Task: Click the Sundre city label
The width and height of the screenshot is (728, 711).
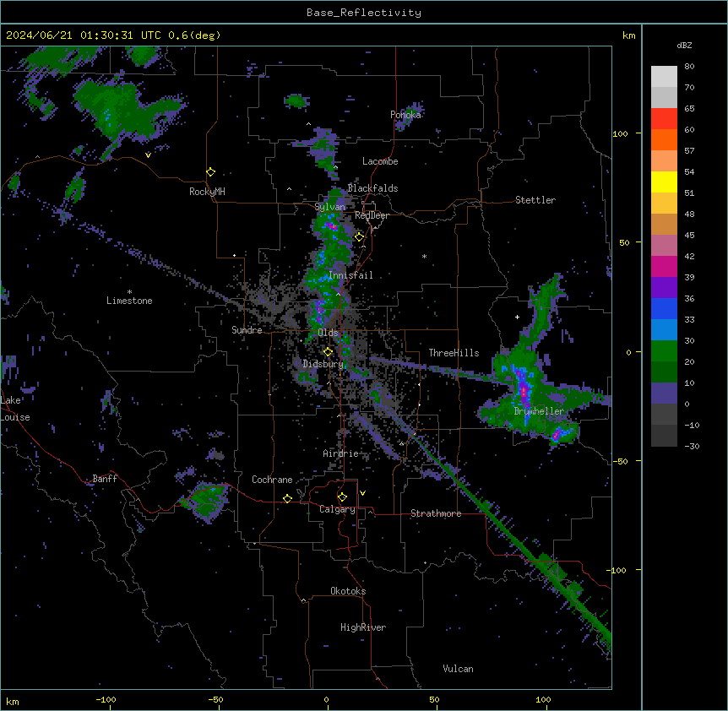Action: coord(247,330)
